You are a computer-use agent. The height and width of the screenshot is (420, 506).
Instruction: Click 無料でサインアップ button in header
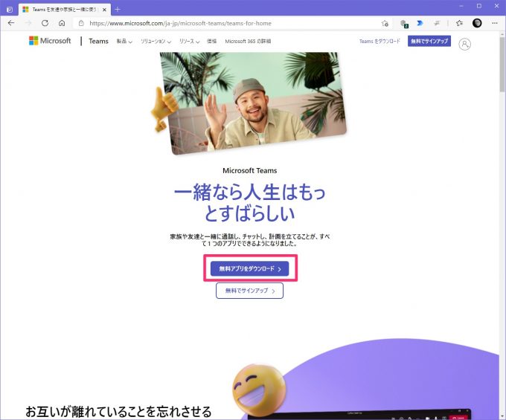[x=429, y=42]
